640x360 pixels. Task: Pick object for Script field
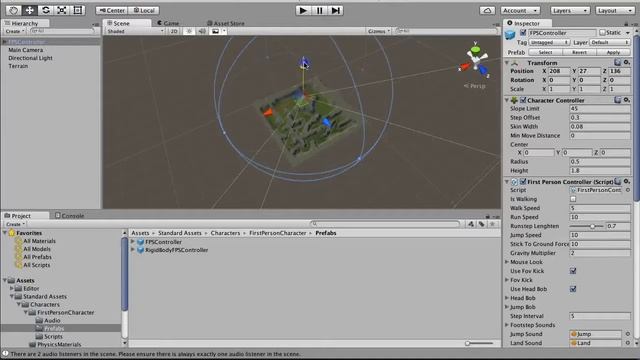(628, 190)
